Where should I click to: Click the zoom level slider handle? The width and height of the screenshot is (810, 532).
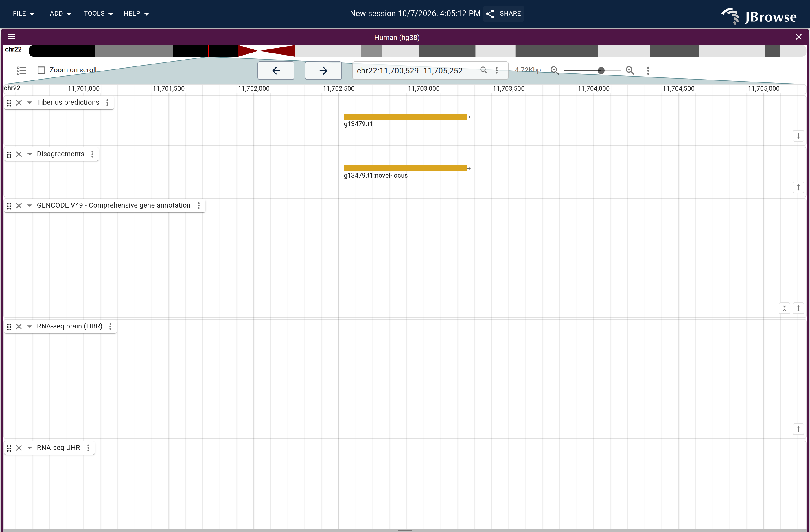tap(601, 71)
